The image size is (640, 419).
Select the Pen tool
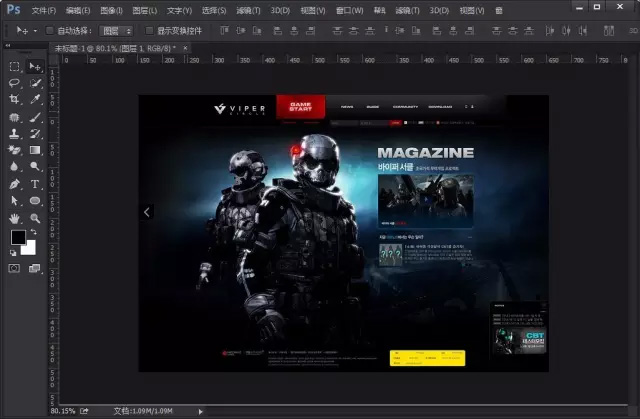coord(14,184)
